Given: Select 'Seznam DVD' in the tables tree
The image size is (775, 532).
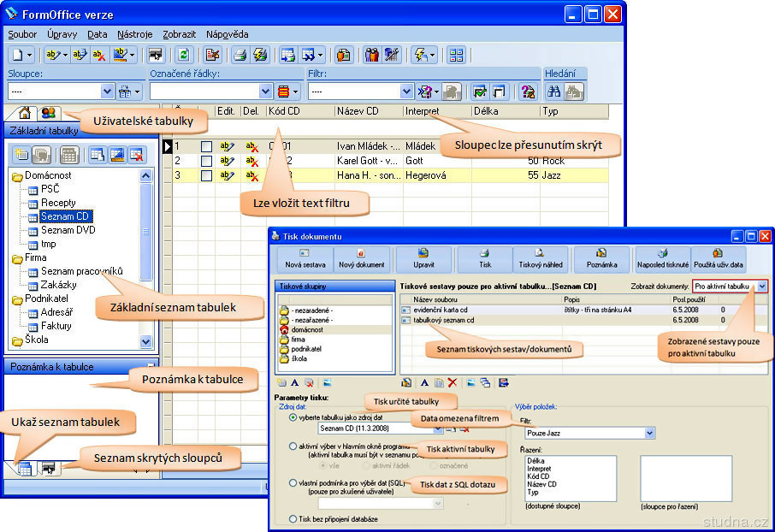Looking at the screenshot, I should pos(68,230).
